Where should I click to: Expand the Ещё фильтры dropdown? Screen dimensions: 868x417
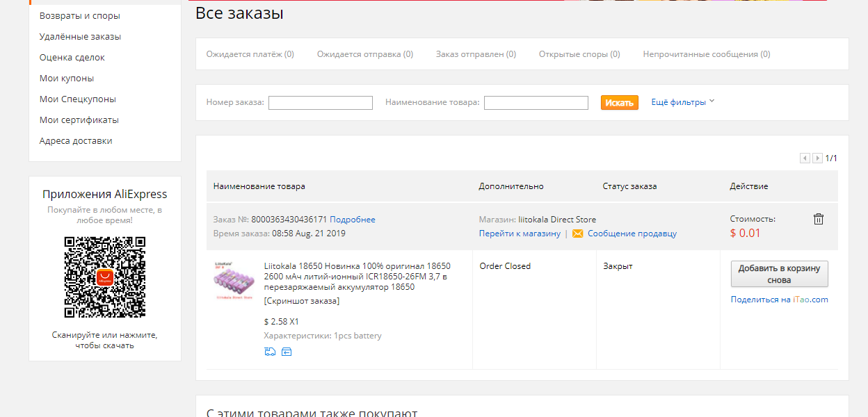coord(683,102)
